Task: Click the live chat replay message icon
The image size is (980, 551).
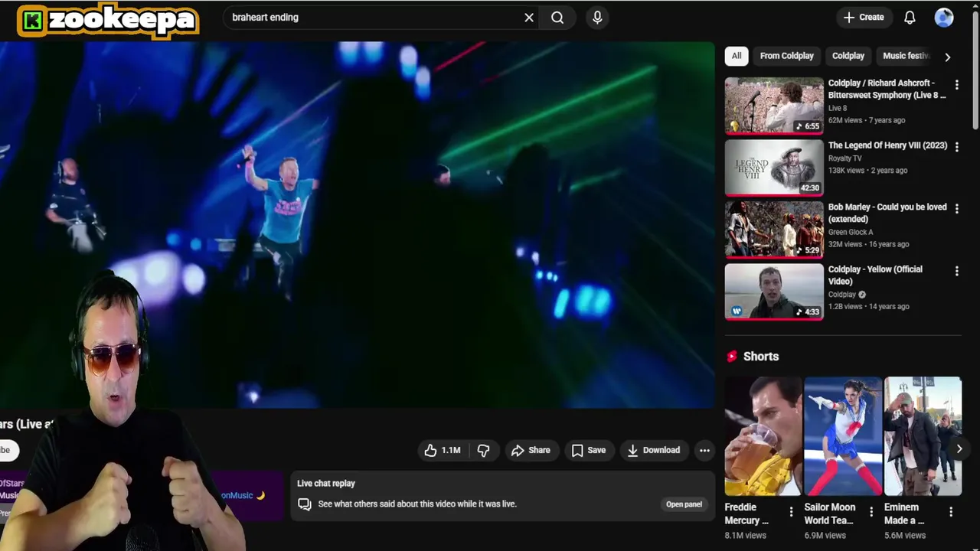Action: pyautogui.click(x=305, y=504)
